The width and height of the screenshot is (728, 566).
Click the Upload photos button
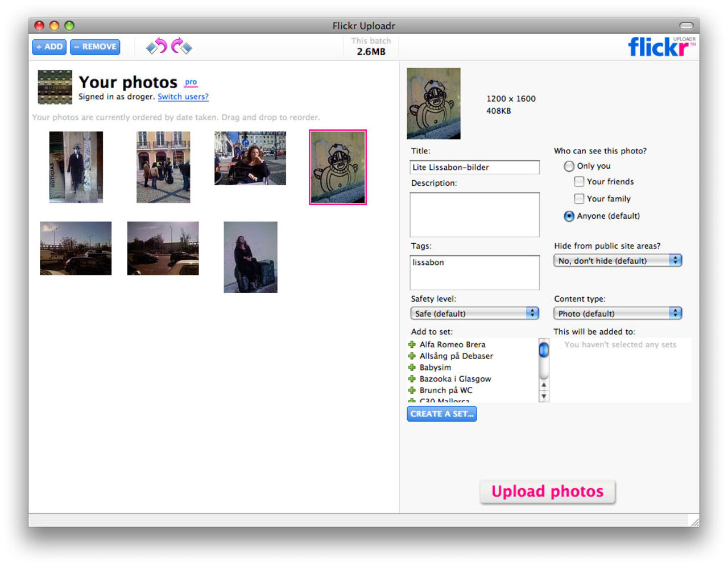coord(547,491)
